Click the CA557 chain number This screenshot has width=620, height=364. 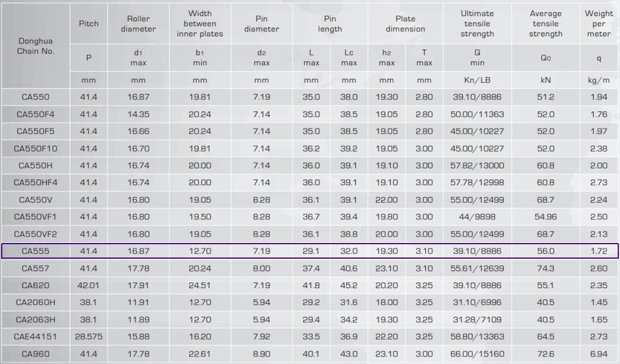click(35, 269)
